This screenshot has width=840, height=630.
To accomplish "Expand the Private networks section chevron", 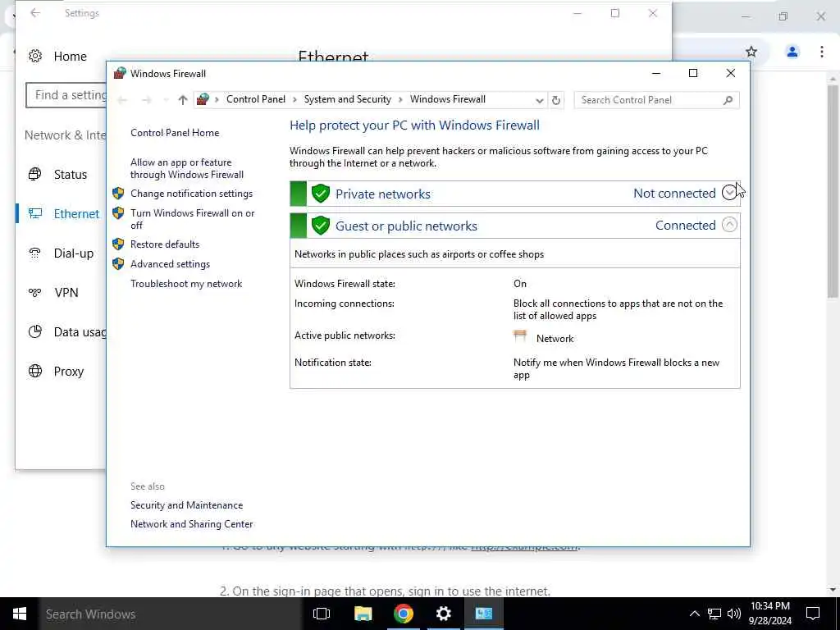I will 729,193.
